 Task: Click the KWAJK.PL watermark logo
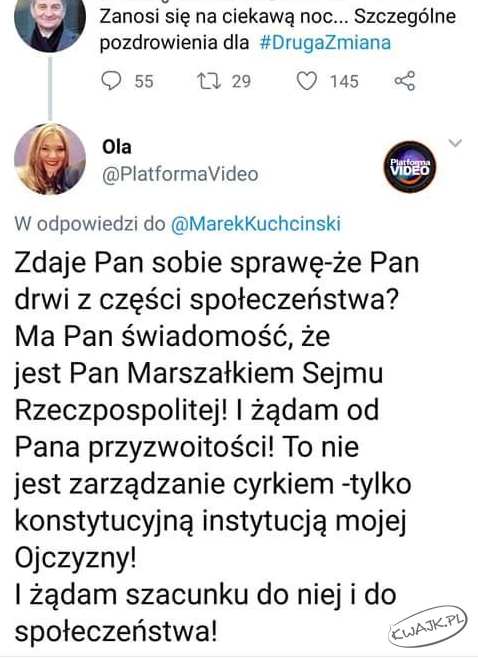pos(428,626)
